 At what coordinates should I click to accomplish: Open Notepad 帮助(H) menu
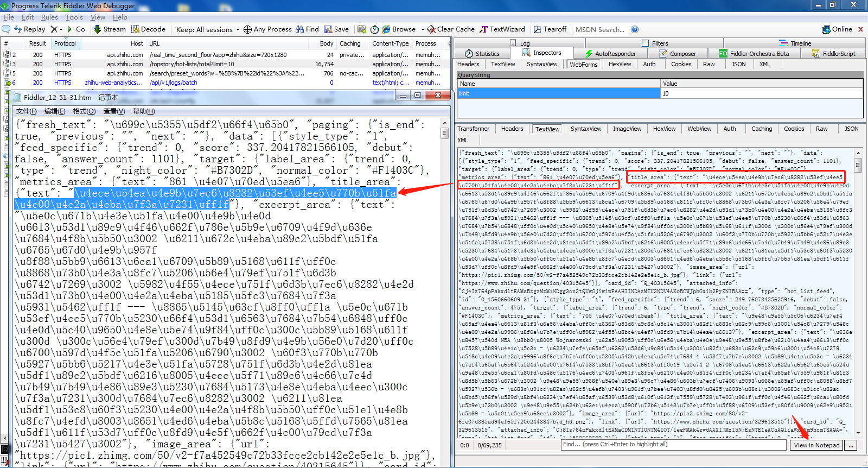click(x=144, y=111)
